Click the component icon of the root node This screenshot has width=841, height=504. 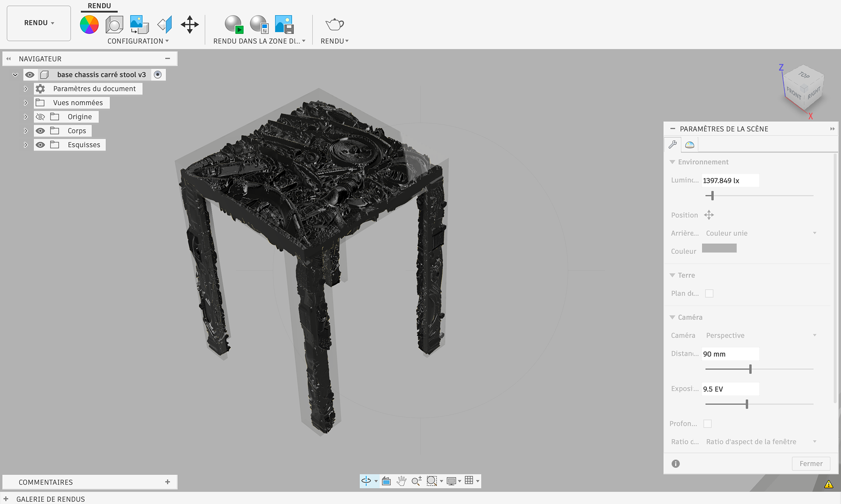pos(44,75)
